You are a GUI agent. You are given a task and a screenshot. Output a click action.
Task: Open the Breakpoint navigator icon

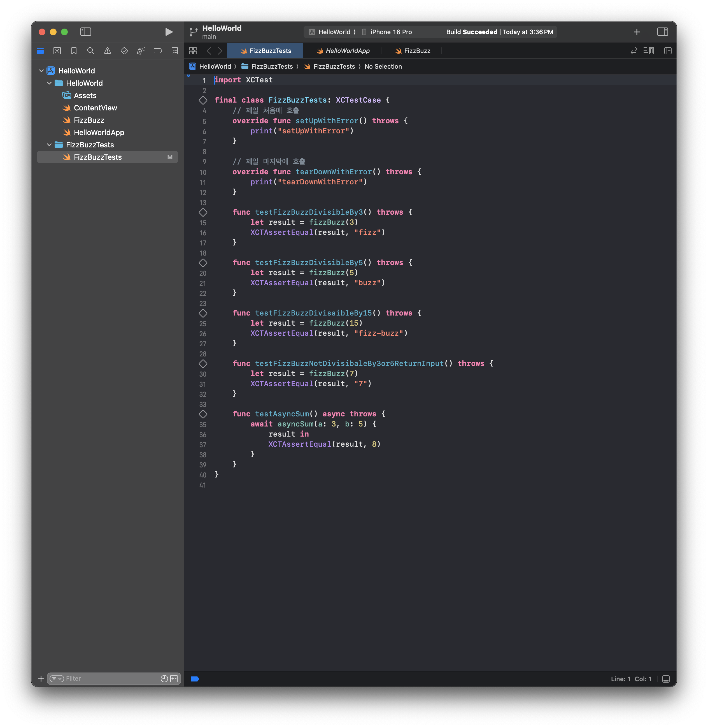click(x=158, y=51)
